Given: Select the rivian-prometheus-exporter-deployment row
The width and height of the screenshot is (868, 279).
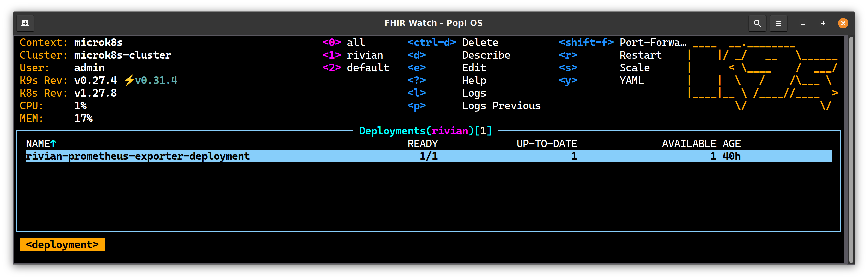Looking at the screenshot, I should pyautogui.click(x=138, y=156).
